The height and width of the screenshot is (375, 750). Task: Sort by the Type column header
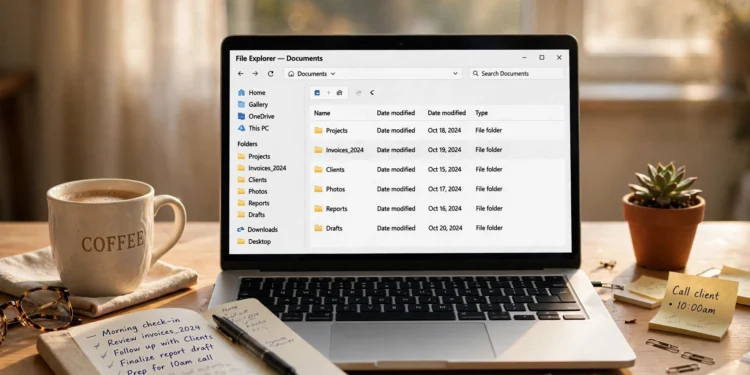[x=481, y=113]
